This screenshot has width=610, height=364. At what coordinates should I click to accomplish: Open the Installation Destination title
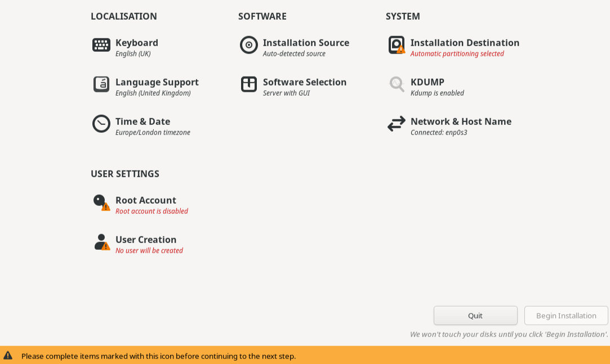(x=465, y=43)
